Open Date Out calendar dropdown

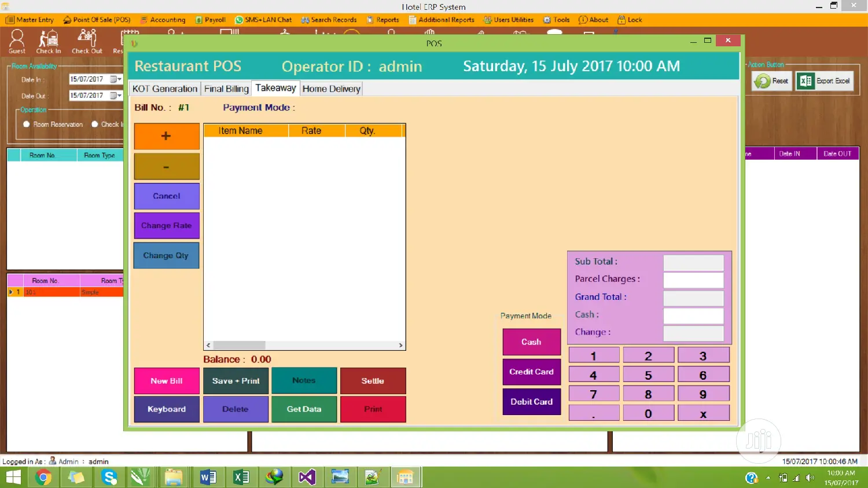coord(116,96)
